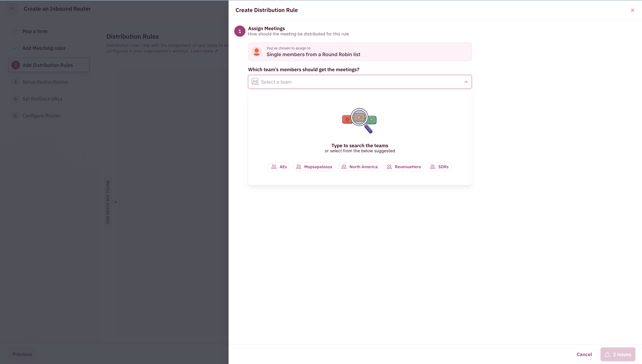Click step 3 number badge in sidebar

pos(16,65)
